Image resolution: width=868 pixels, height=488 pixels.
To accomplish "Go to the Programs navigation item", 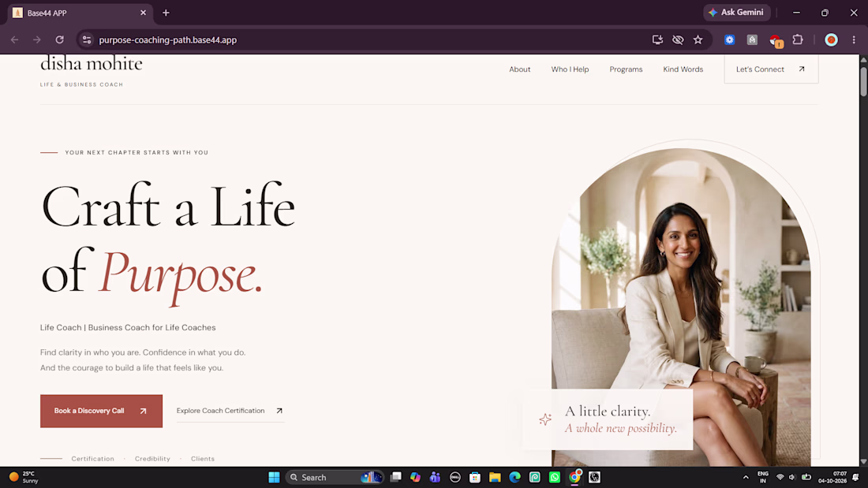I will tap(626, 69).
